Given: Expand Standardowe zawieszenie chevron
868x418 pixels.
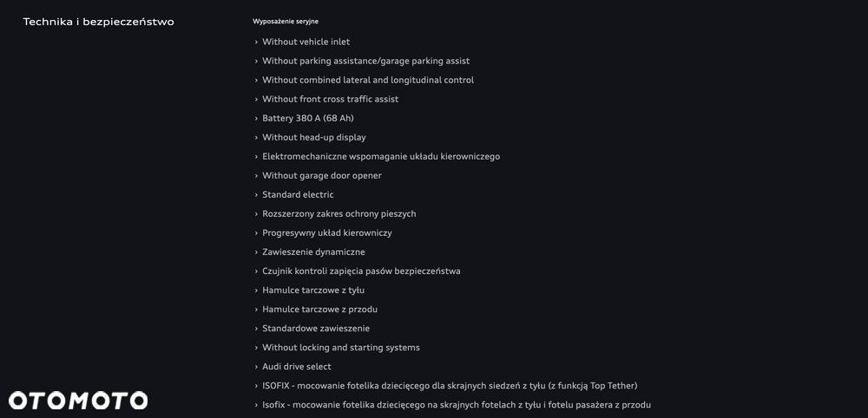Looking at the screenshot, I should click(256, 328).
